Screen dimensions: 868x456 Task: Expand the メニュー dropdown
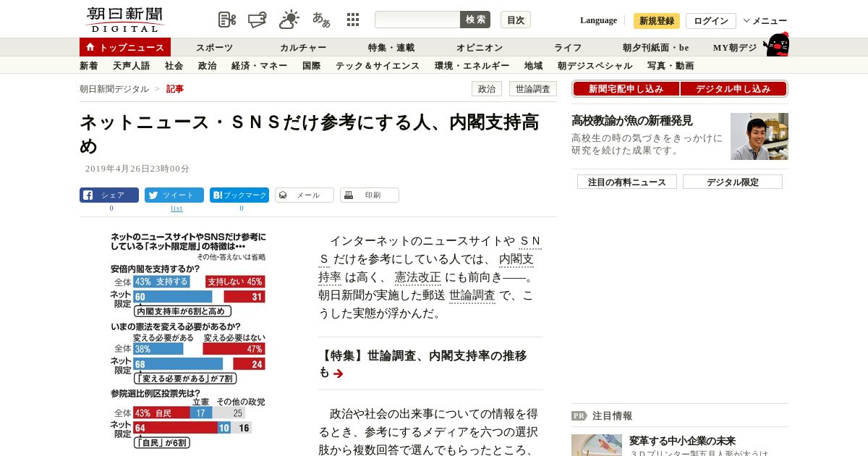click(x=765, y=20)
